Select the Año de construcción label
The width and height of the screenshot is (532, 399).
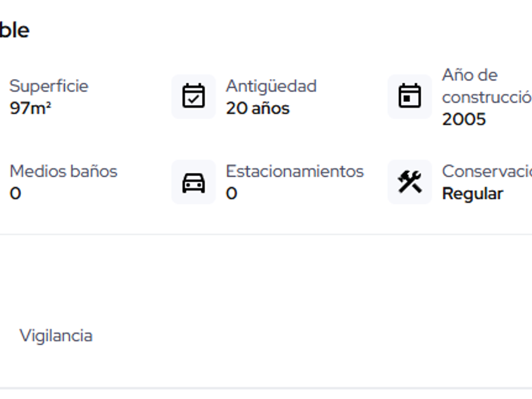486,86
